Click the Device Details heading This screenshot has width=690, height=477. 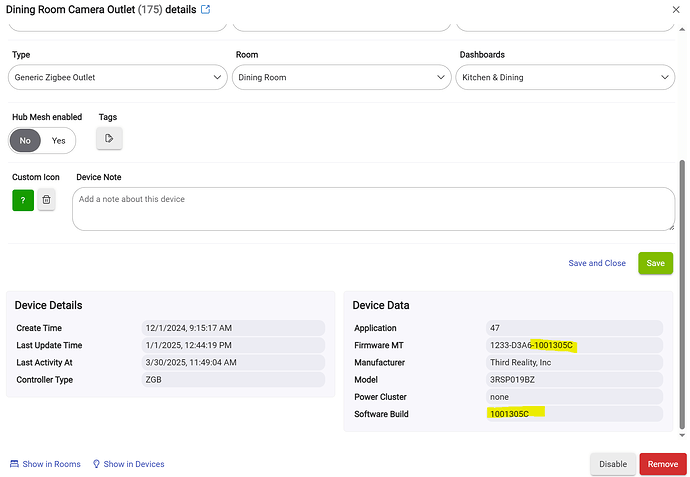(48, 305)
